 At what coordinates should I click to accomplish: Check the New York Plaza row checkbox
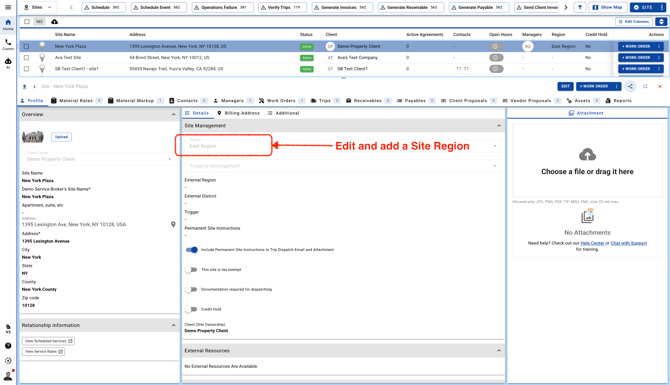coord(26,46)
